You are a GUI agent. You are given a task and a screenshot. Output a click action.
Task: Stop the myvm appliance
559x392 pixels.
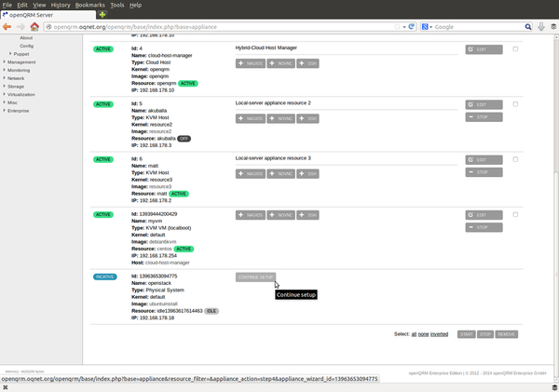[484, 227]
